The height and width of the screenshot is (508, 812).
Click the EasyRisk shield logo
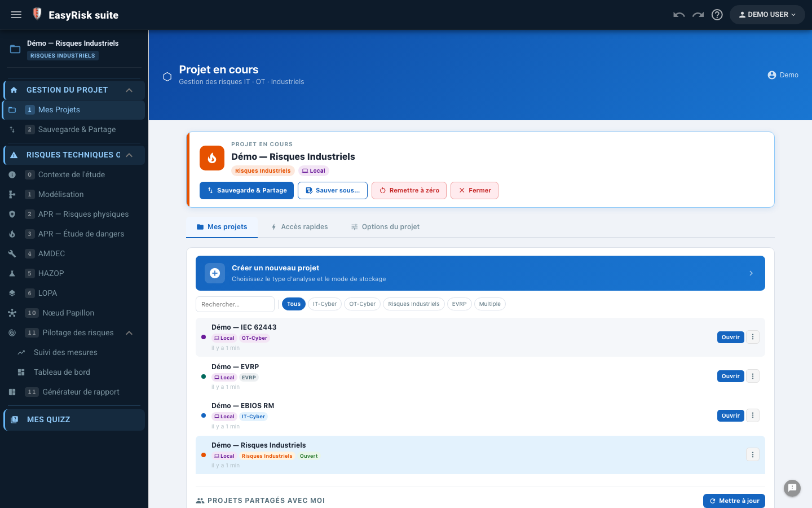point(37,14)
